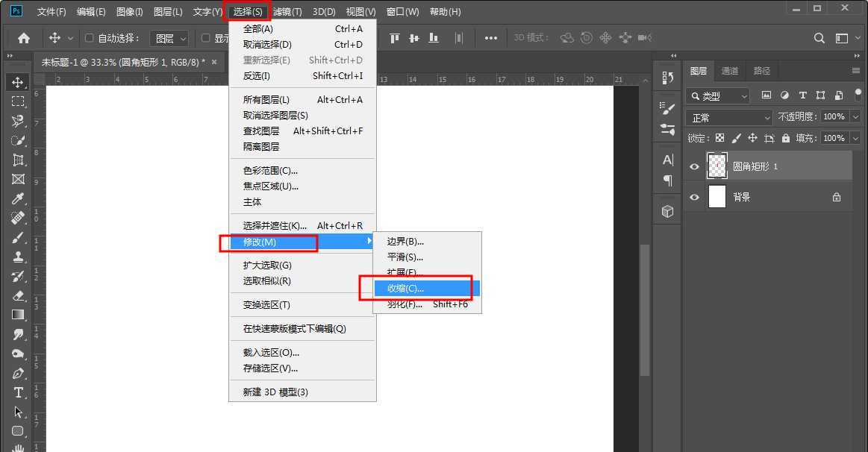Open the 3D panel cube icon
Viewport: 868px width, 452px height.
[667, 211]
